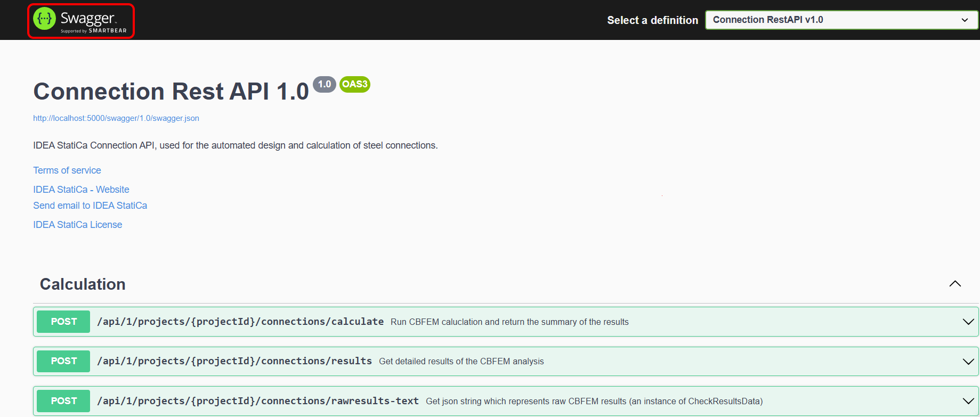Click POST button for rawresults-text
Viewport: 980px width, 417px height.
click(x=64, y=401)
